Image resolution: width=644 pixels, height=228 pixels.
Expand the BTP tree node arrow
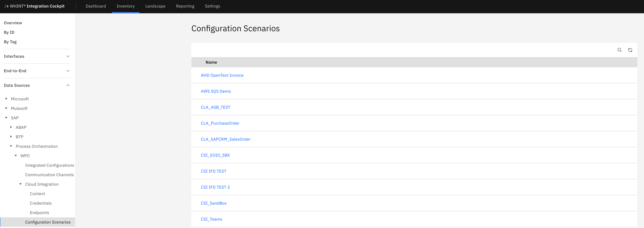pos(11,137)
